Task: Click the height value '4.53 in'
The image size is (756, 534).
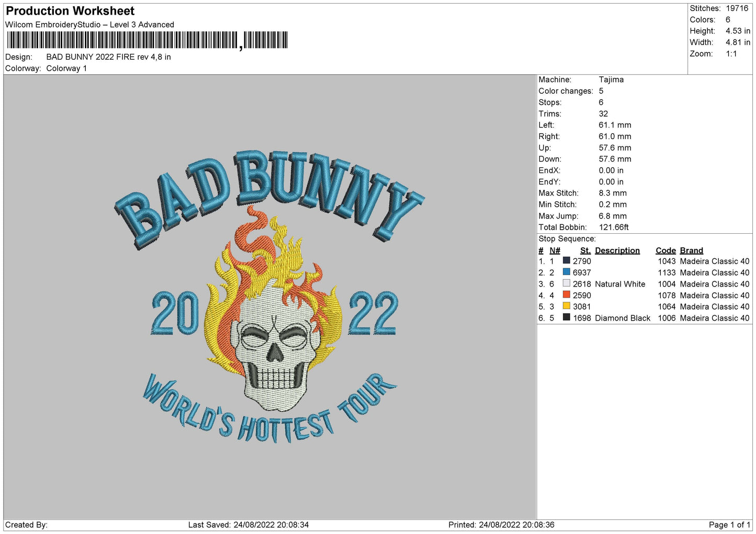Action: click(x=738, y=31)
